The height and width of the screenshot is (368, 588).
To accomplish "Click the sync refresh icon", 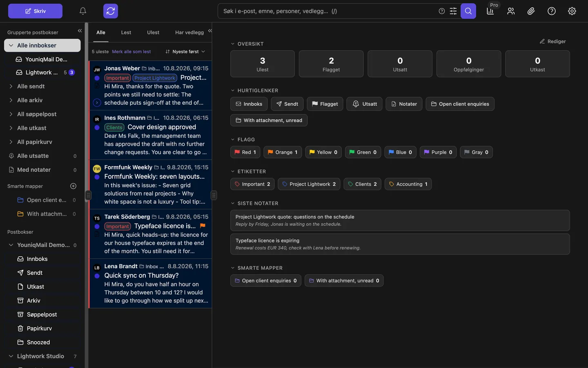I will pyautogui.click(x=111, y=11).
